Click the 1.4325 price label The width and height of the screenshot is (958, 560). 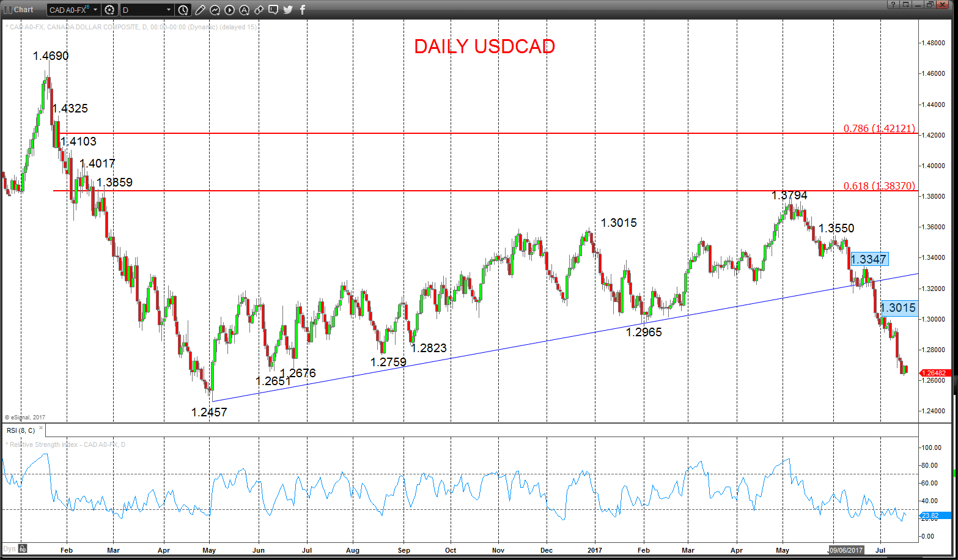coord(70,108)
